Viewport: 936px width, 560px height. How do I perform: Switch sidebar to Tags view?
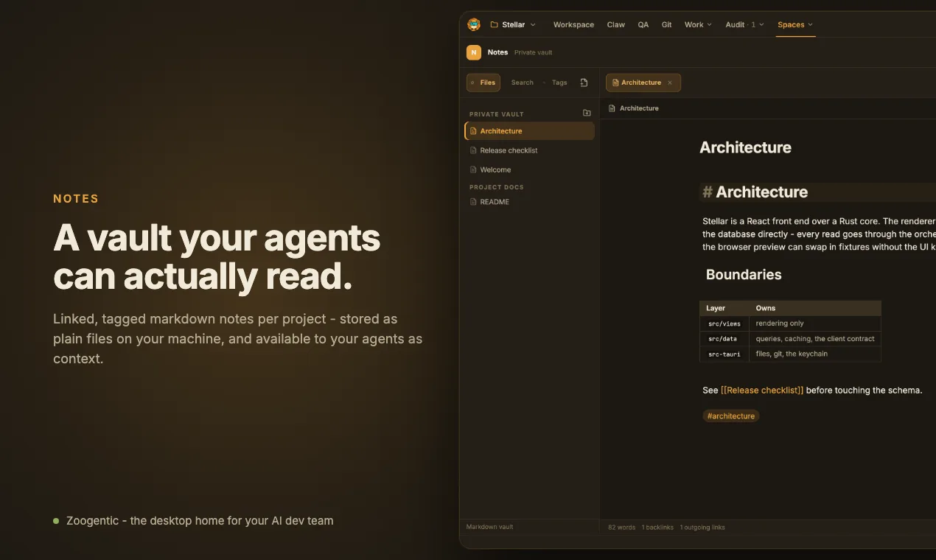[559, 83]
